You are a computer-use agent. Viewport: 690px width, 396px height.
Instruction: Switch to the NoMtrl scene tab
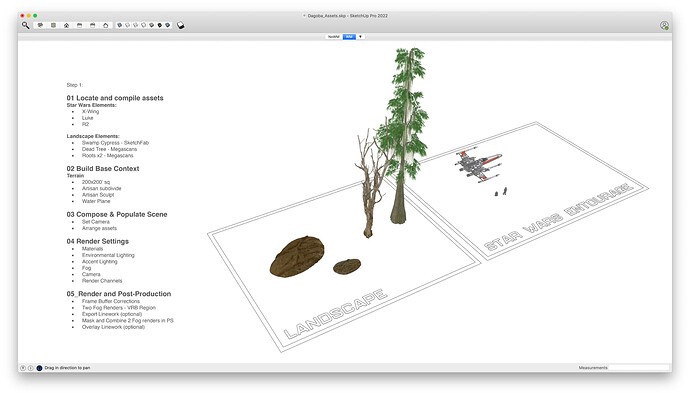tap(334, 37)
